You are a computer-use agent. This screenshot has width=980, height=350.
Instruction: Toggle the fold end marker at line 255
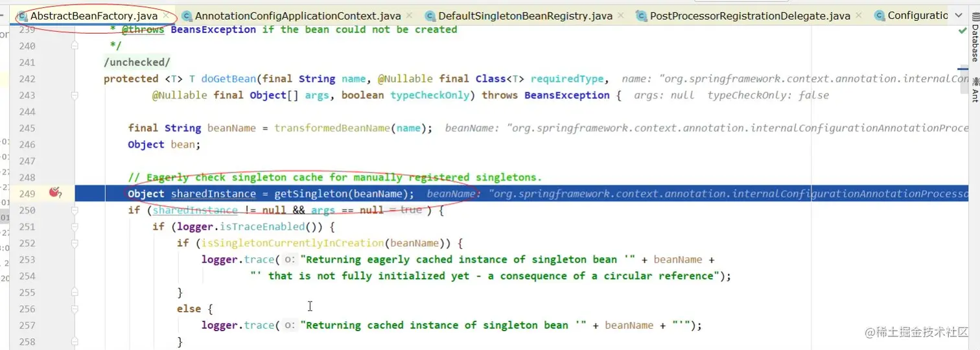point(75,292)
